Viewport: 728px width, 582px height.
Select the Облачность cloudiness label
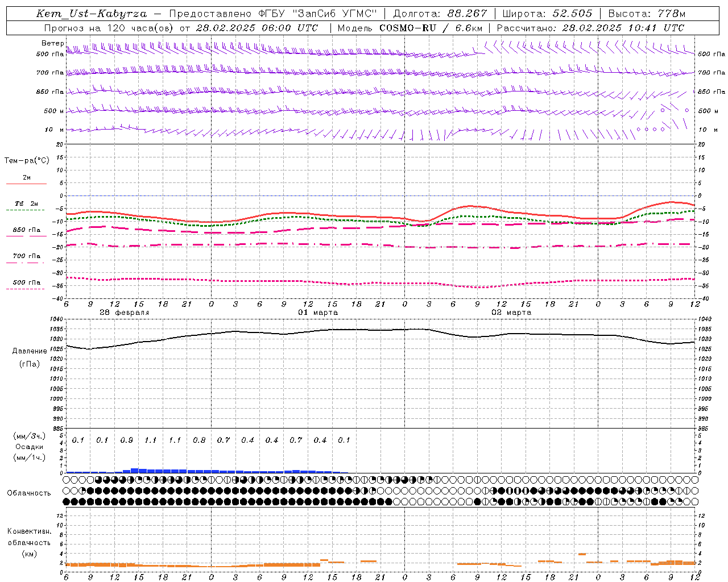(29, 493)
